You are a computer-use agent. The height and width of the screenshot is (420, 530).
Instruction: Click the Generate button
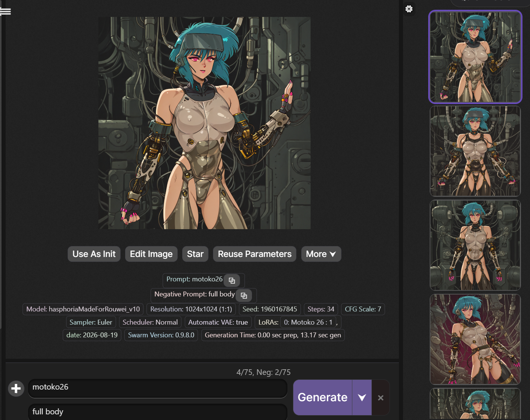coord(323,397)
